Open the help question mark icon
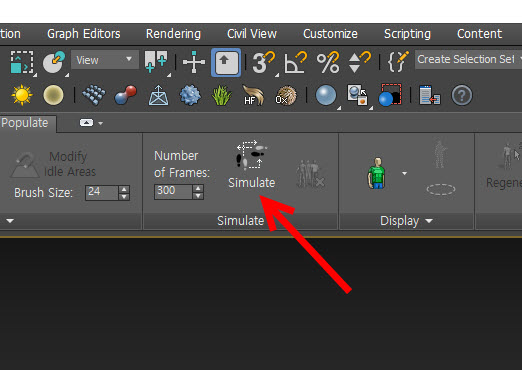Screen dimensions: 522x370 (462, 96)
